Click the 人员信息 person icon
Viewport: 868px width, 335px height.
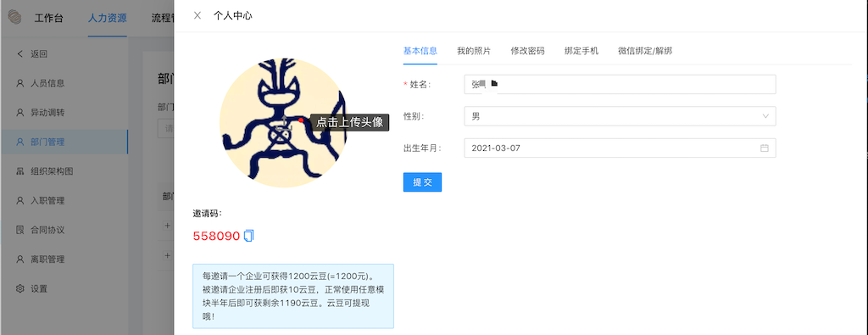20,83
